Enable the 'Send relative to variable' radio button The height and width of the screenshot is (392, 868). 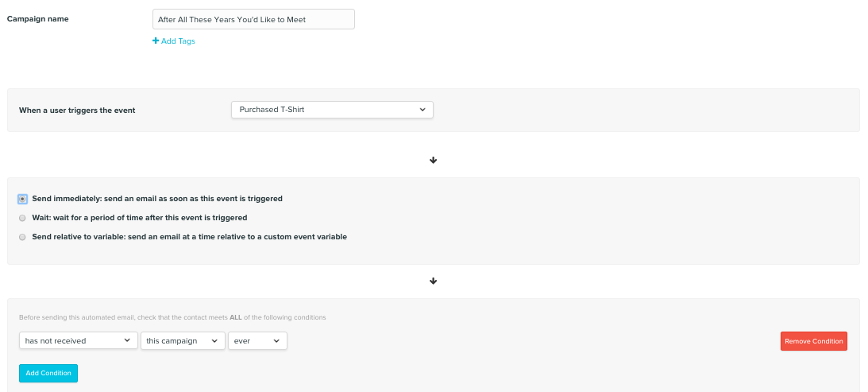[x=23, y=237]
